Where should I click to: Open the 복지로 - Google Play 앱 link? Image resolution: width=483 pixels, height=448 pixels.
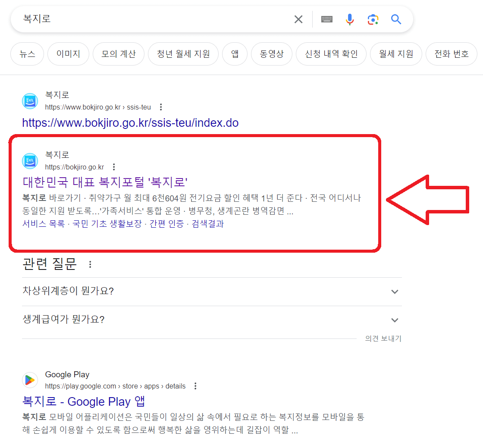(x=84, y=401)
